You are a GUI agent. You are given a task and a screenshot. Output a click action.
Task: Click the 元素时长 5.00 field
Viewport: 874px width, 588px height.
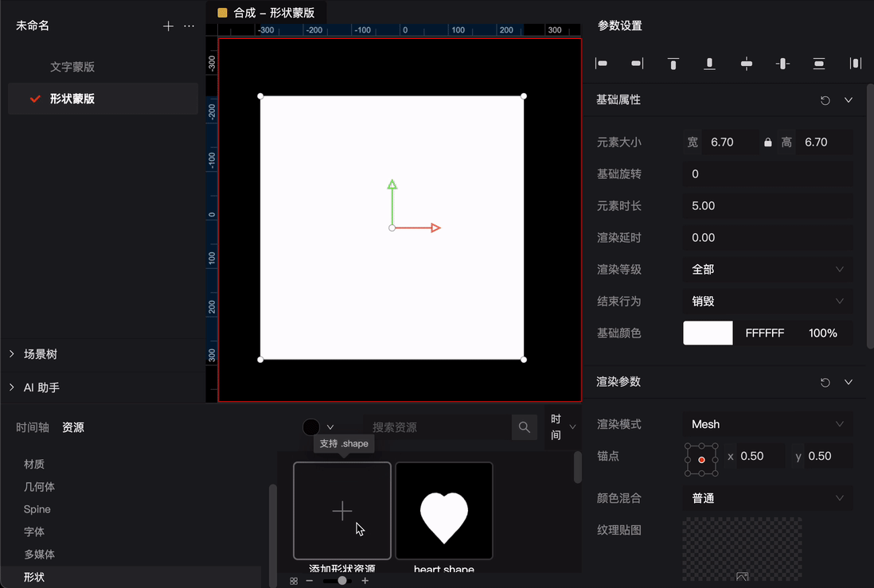tap(767, 205)
